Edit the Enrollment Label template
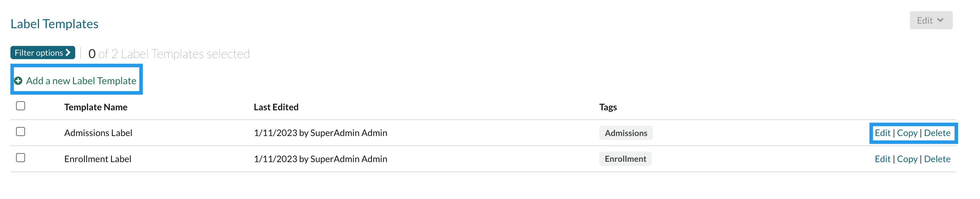This screenshot has height=199, width=980. [x=882, y=159]
